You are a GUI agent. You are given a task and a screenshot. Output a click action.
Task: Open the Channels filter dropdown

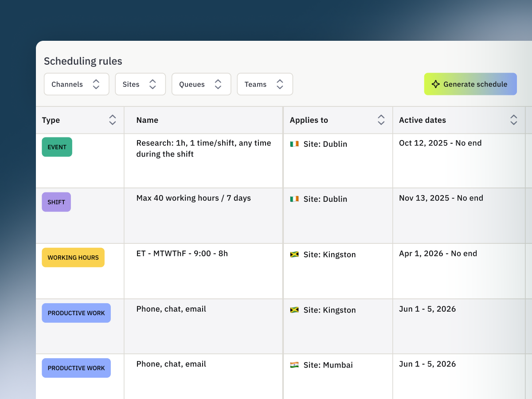point(76,84)
